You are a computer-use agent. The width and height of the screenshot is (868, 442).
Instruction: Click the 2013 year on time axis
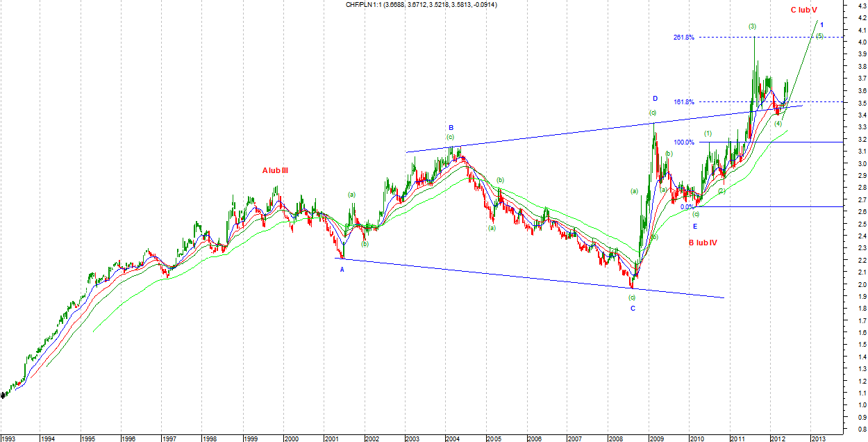[818, 438]
